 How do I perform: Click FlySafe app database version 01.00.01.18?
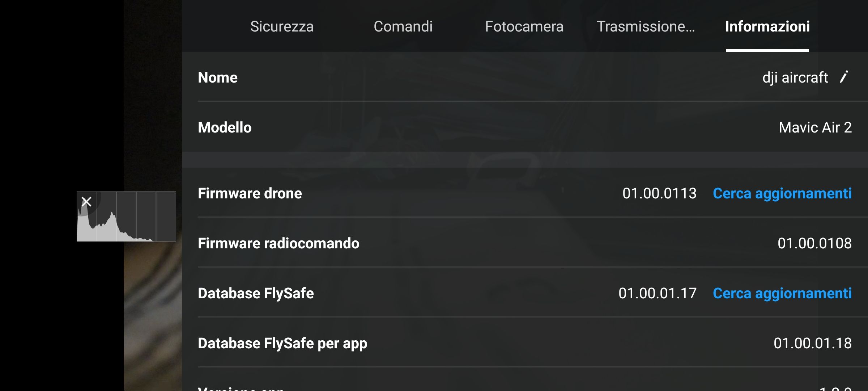pyautogui.click(x=812, y=343)
